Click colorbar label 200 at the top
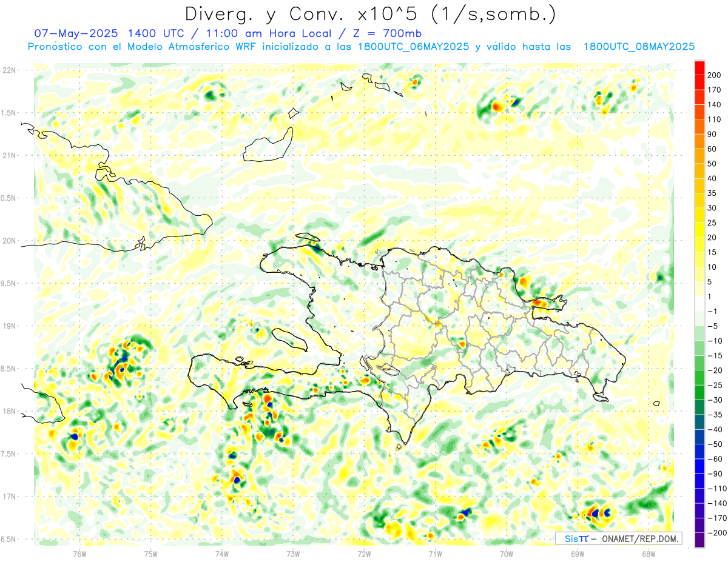 [x=715, y=75]
